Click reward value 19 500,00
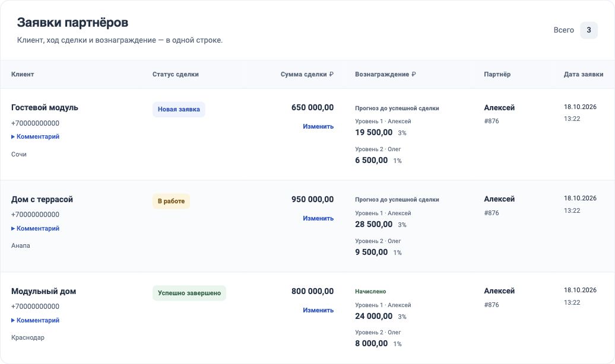This screenshot has height=364, width=615. [x=374, y=132]
